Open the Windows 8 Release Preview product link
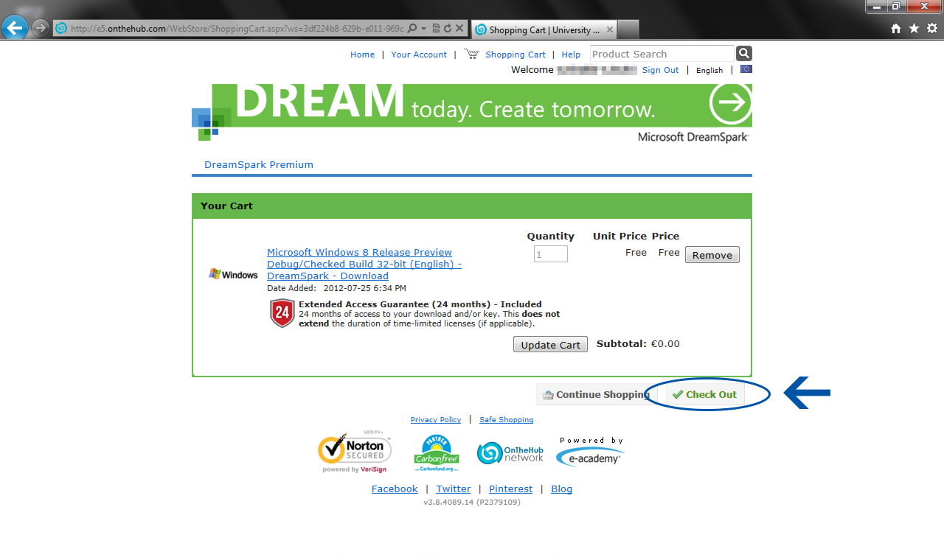 click(x=364, y=264)
